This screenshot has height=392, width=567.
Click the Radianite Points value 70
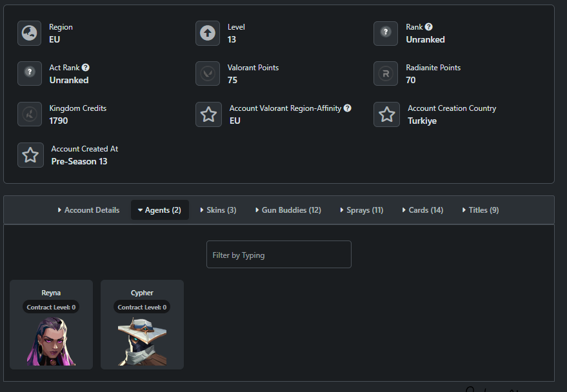411,80
